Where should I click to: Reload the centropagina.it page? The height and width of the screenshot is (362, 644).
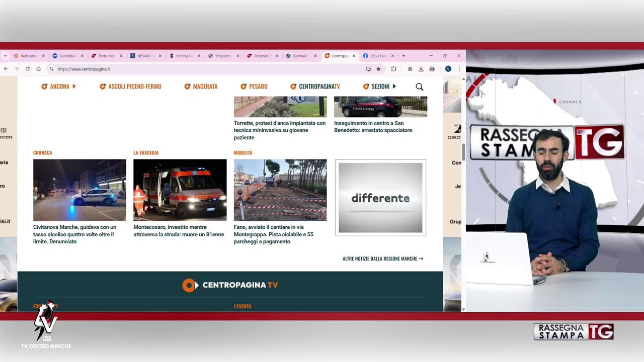click(x=28, y=69)
